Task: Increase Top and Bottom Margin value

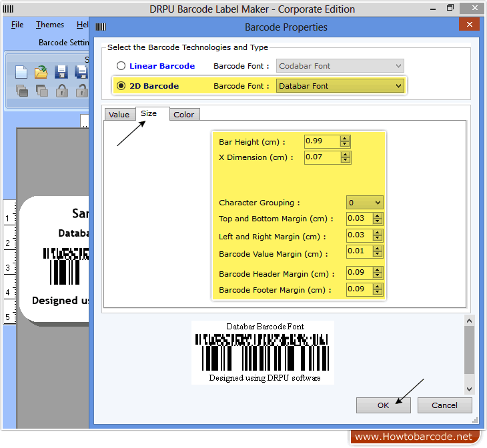Action: tap(378, 216)
